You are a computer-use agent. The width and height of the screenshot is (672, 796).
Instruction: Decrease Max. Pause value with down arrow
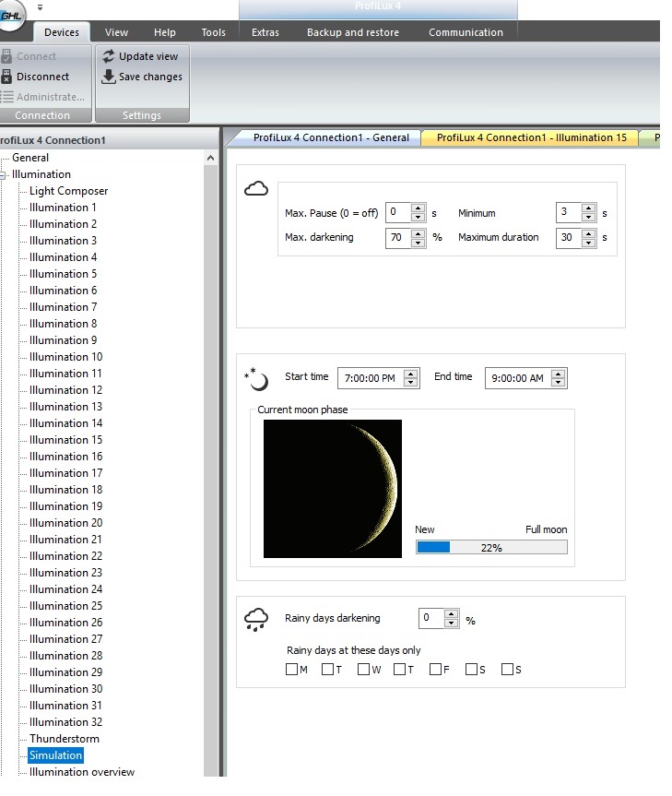pos(418,218)
